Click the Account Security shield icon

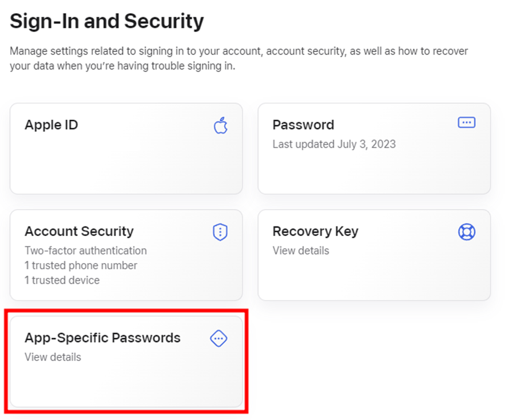tap(220, 232)
